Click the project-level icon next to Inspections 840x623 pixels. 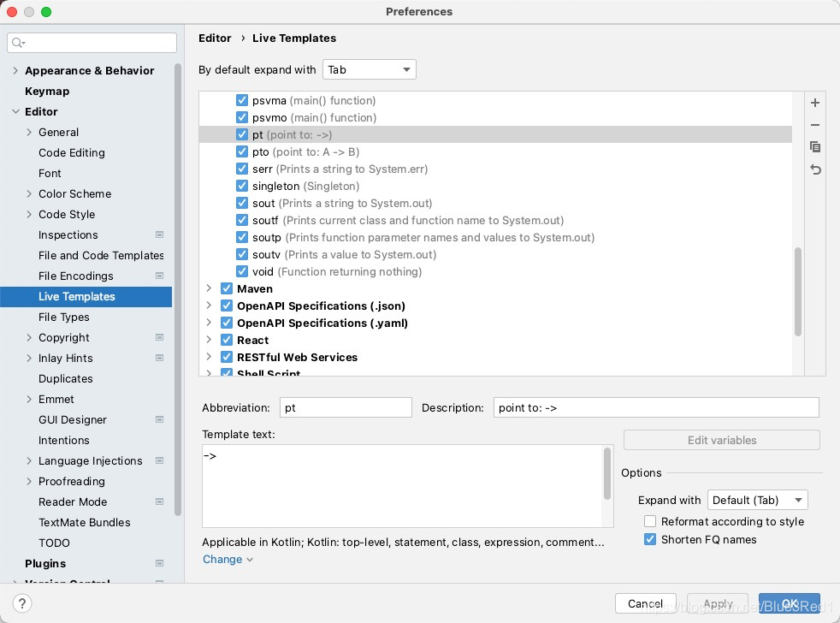pyautogui.click(x=159, y=234)
